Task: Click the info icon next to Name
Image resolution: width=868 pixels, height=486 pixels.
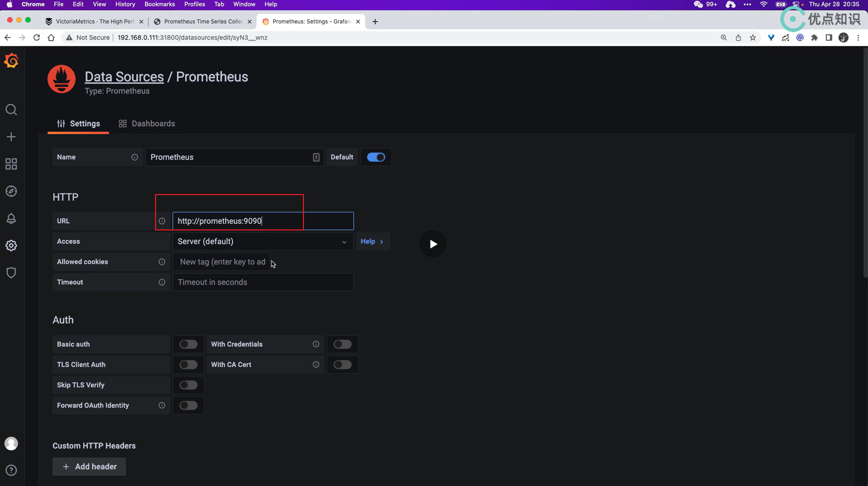Action: (135, 157)
